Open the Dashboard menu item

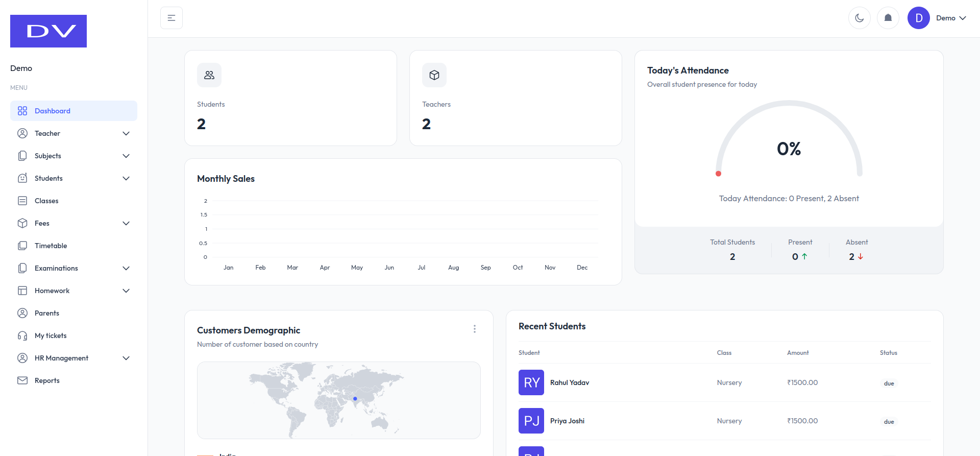coord(73,111)
